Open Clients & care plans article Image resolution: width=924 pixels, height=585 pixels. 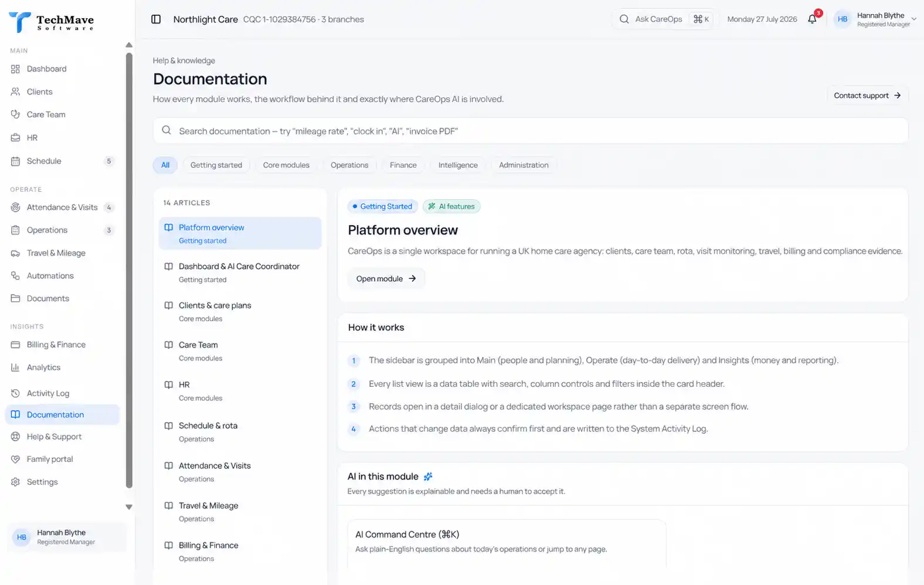[240, 312]
